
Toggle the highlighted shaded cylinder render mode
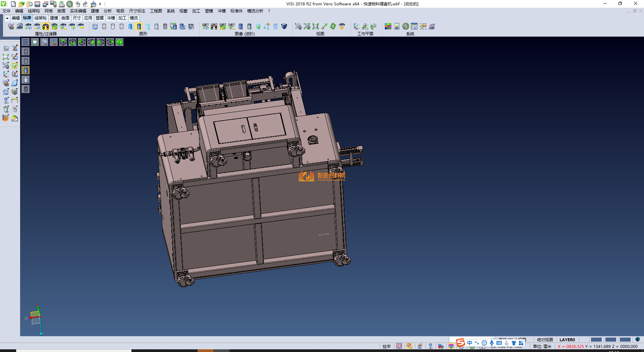click(x=139, y=27)
